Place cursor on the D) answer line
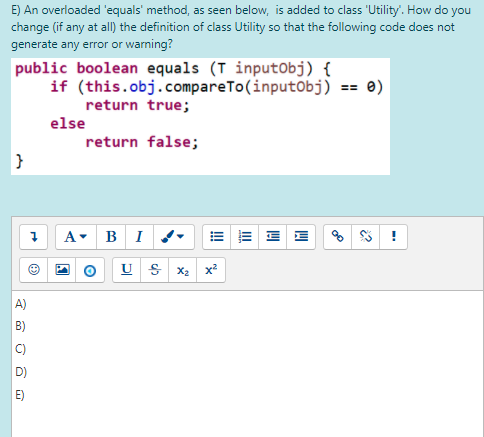484x437 pixels. click(21, 371)
